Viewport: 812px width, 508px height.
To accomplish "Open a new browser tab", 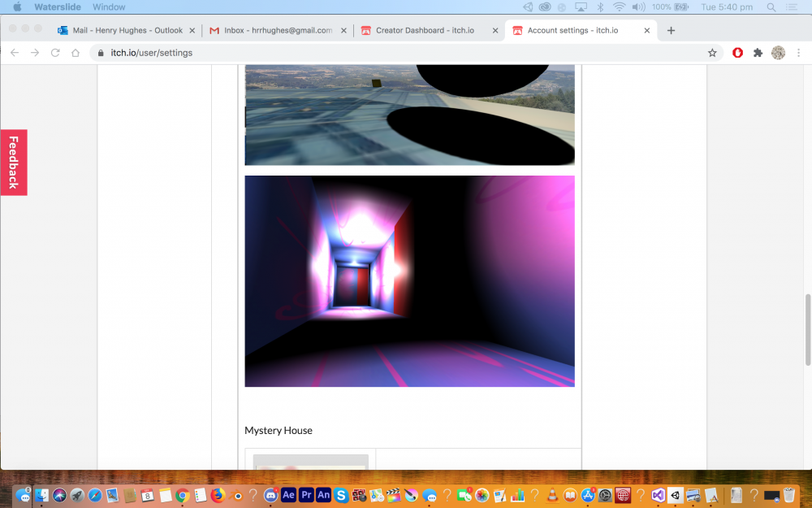I will click(671, 31).
